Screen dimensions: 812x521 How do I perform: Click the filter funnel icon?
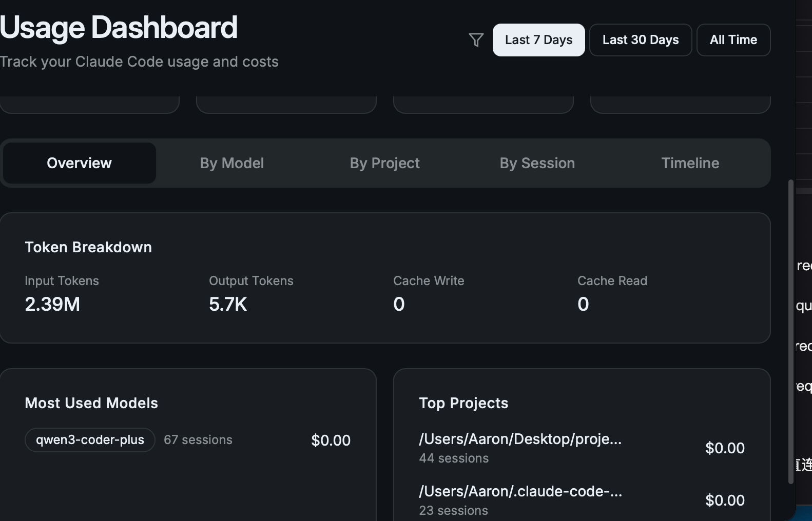(x=476, y=40)
